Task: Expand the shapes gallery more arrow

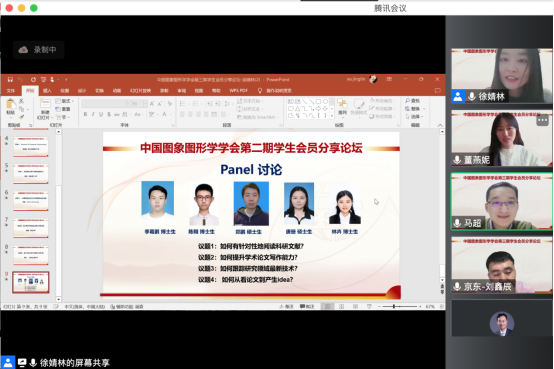Action: tap(332, 116)
